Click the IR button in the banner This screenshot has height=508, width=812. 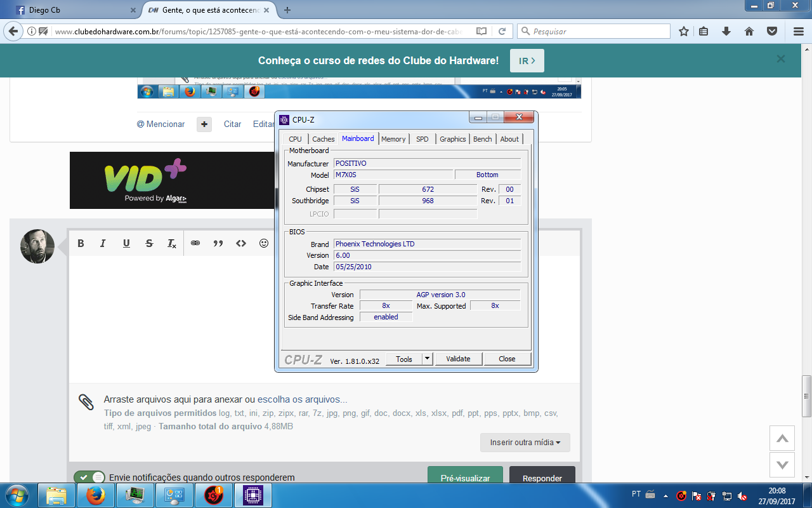(527, 61)
